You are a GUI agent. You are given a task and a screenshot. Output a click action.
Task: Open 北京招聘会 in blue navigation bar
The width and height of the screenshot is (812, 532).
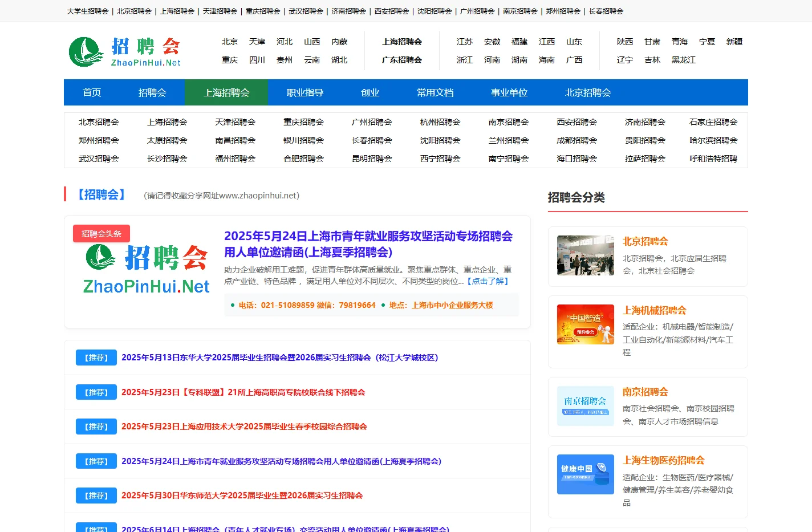click(588, 92)
